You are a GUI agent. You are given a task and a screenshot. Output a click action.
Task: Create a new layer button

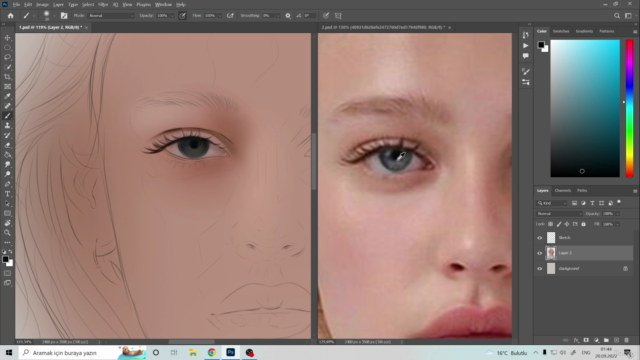[616, 340]
